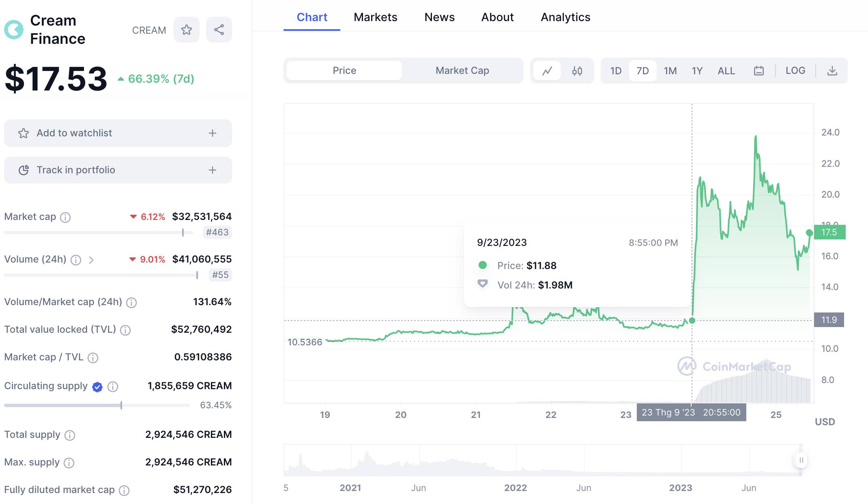The width and height of the screenshot is (868, 504).
Task: Click plus icon on Add to watchlist
Action: click(x=213, y=133)
